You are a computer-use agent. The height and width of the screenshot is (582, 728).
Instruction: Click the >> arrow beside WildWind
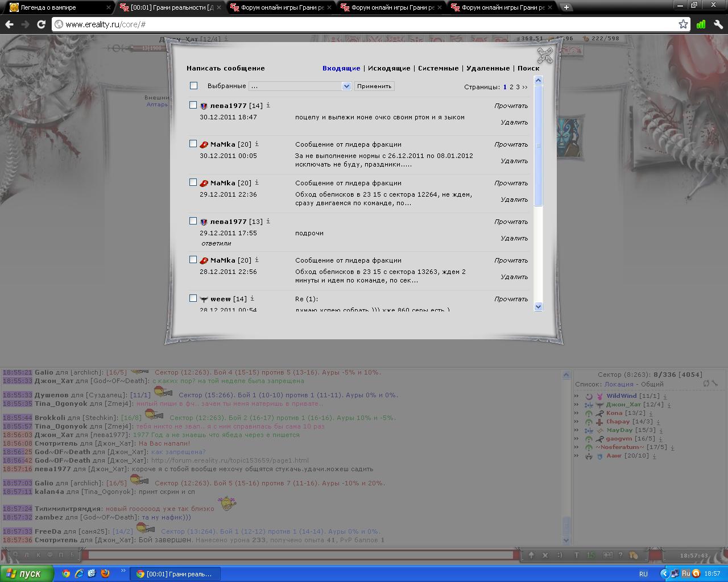click(577, 396)
